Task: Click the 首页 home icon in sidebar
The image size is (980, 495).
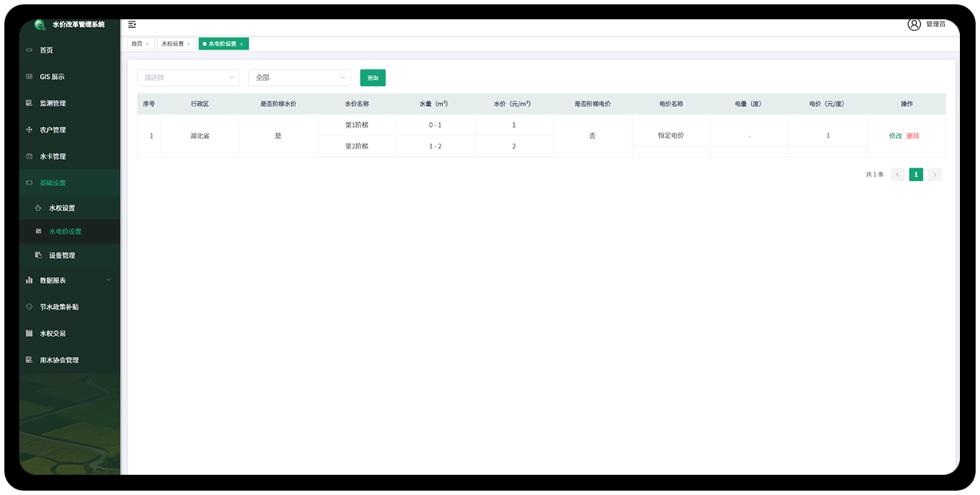Action: (x=30, y=50)
